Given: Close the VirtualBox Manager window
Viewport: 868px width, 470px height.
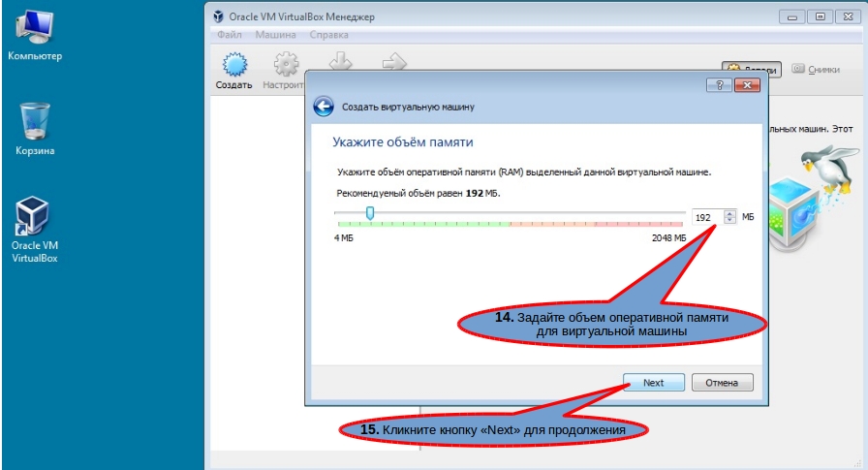Looking at the screenshot, I should (x=848, y=17).
